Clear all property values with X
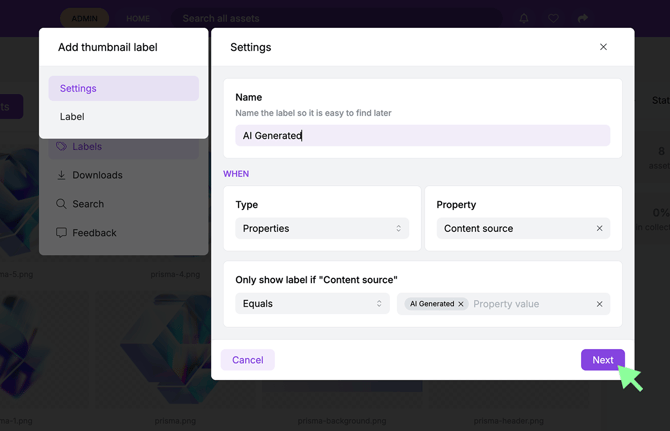670x431 pixels. point(600,304)
